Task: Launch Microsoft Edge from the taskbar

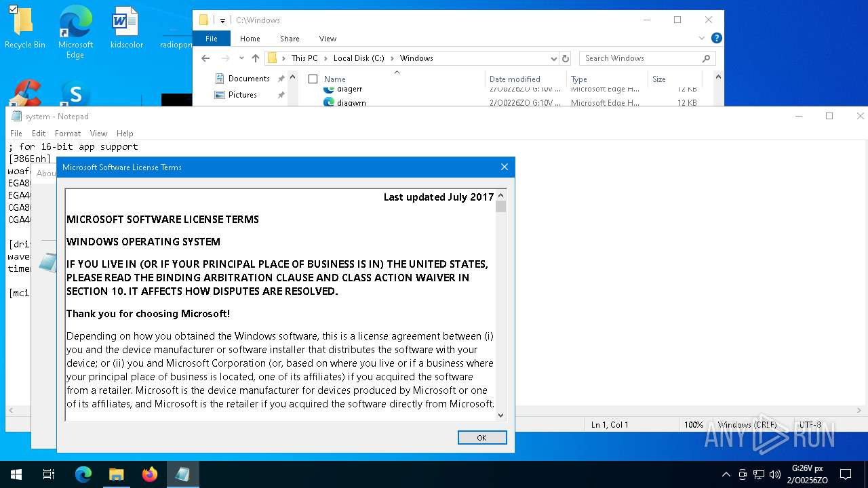Action: pyautogui.click(x=83, y=474)
